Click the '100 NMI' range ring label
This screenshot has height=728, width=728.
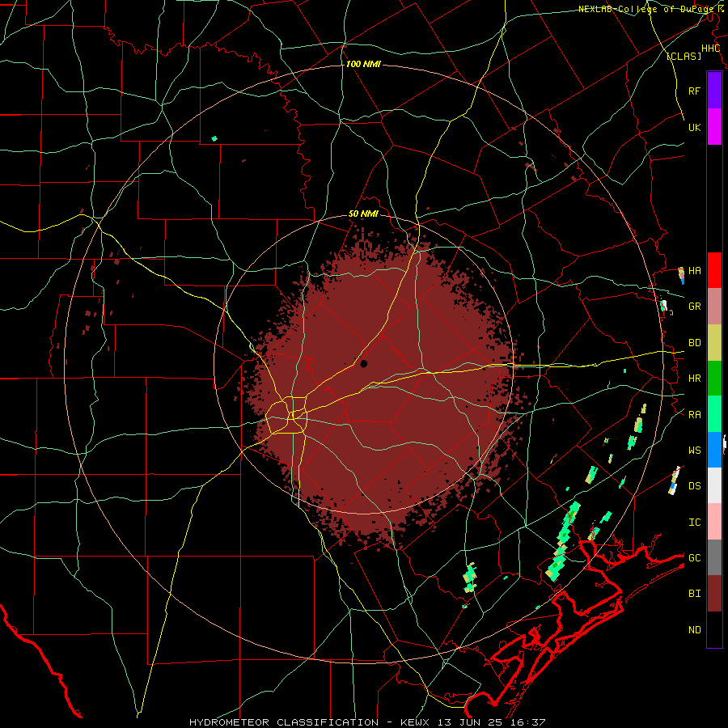click(x=363, y=64)
